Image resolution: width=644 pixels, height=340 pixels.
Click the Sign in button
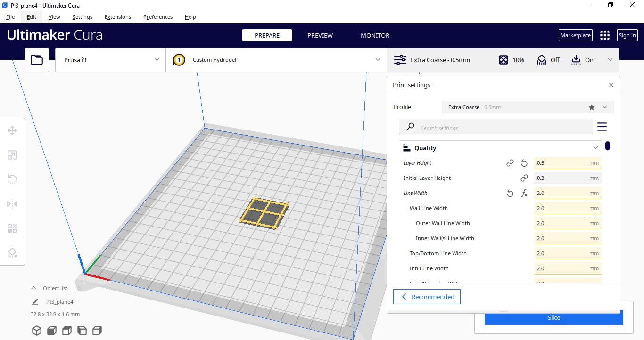[627, 35]
